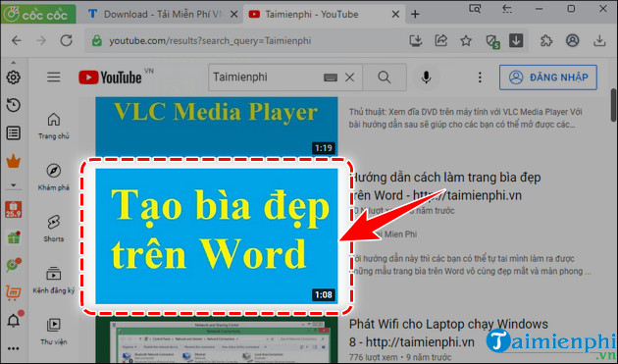Open YouTube settings three-dot menu
Image resolution: width=618 pixels, height=364 pixels.
pyautogui.click(x=480, y=78)
